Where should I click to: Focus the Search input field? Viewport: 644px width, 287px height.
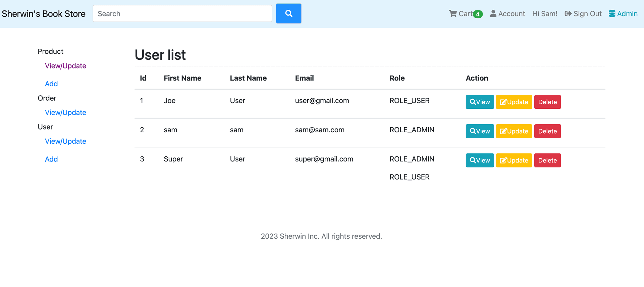click(182, 14)
